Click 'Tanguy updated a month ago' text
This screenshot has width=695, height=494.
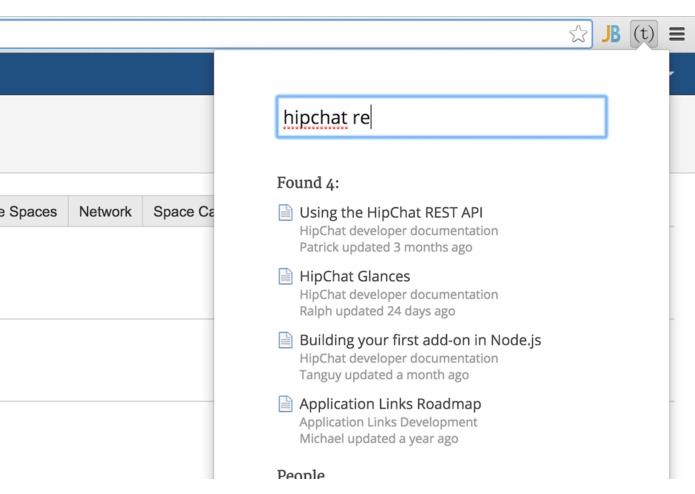click(384, 375)
